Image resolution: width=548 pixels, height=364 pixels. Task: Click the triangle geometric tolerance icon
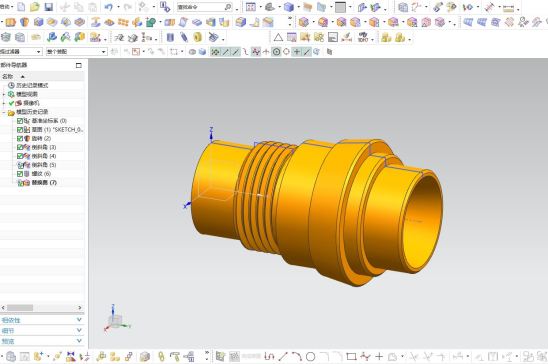[x=278, y=37]
